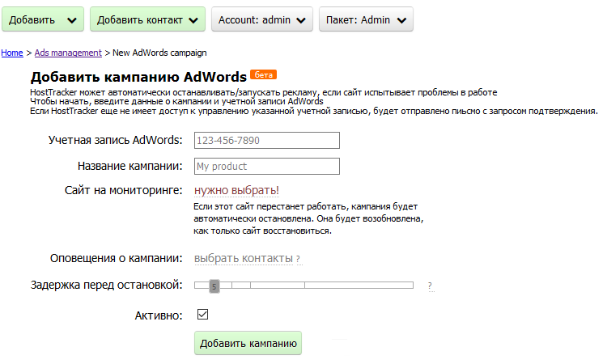Open the Ads management breadcrumb link
The width and height of the screenshot is (607, 364).
[68, 53]
